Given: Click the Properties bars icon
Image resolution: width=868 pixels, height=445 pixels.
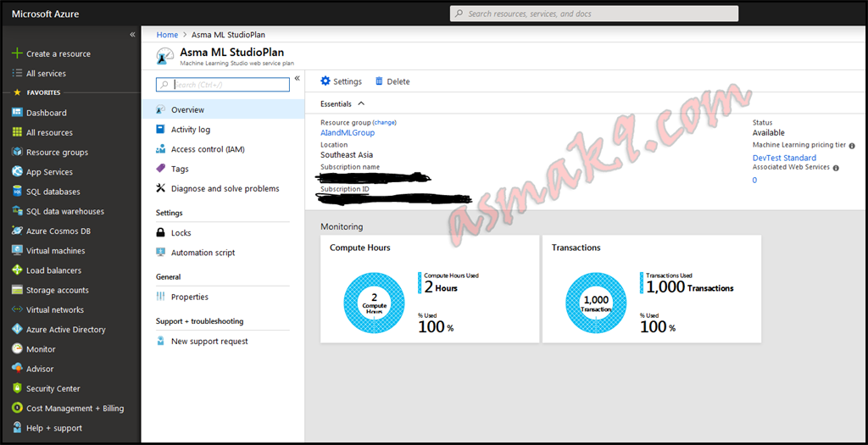Looking at the screenshot, I should point(160,297).
